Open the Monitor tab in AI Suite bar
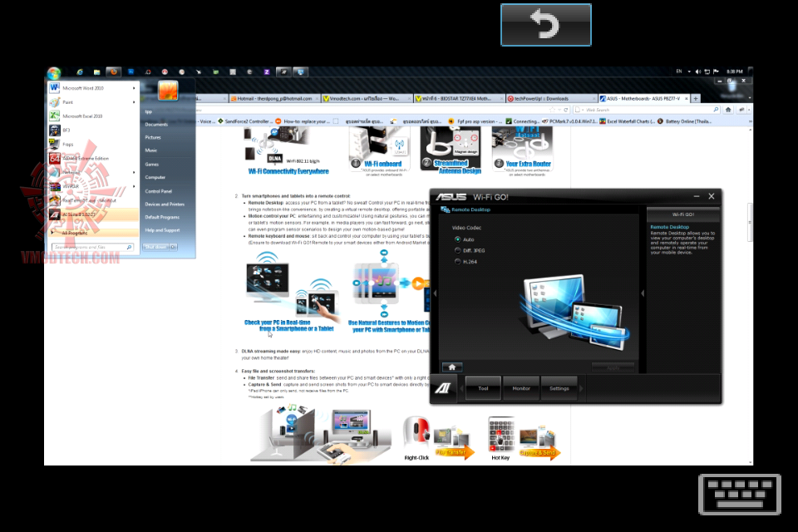This screenshot has width=798, height=532. [521, 388]
